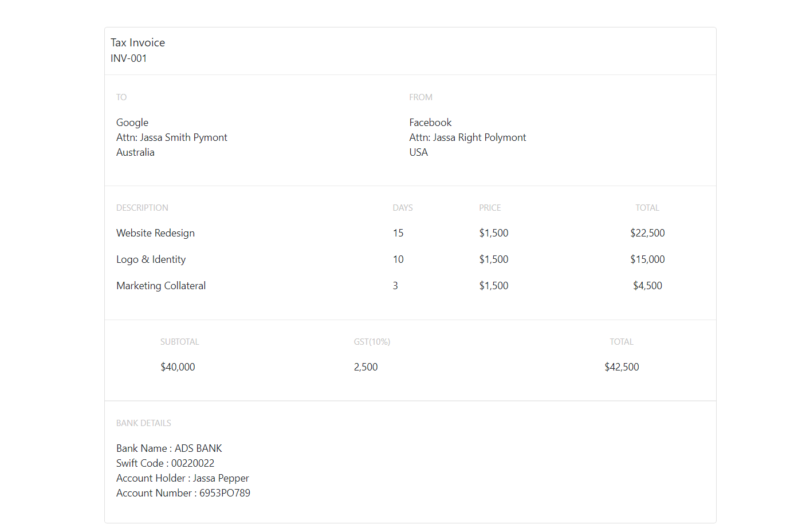
Task: Click the DAYS column header
Action: click(403, 208)
